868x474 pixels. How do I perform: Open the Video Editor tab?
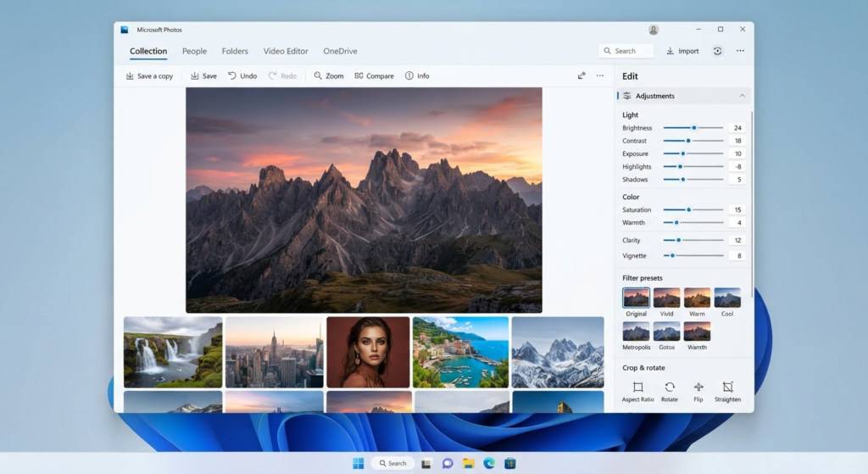coord(286,51)
